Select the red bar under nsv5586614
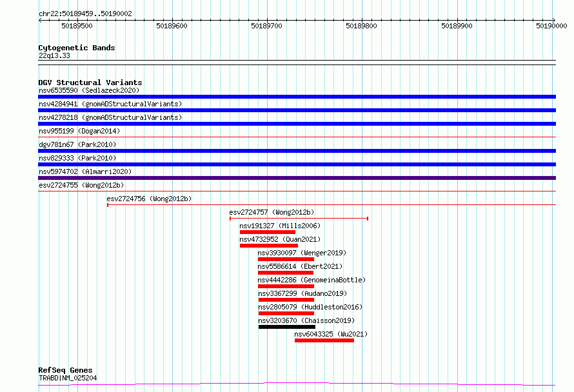574x392 pixels. point(286,273)
